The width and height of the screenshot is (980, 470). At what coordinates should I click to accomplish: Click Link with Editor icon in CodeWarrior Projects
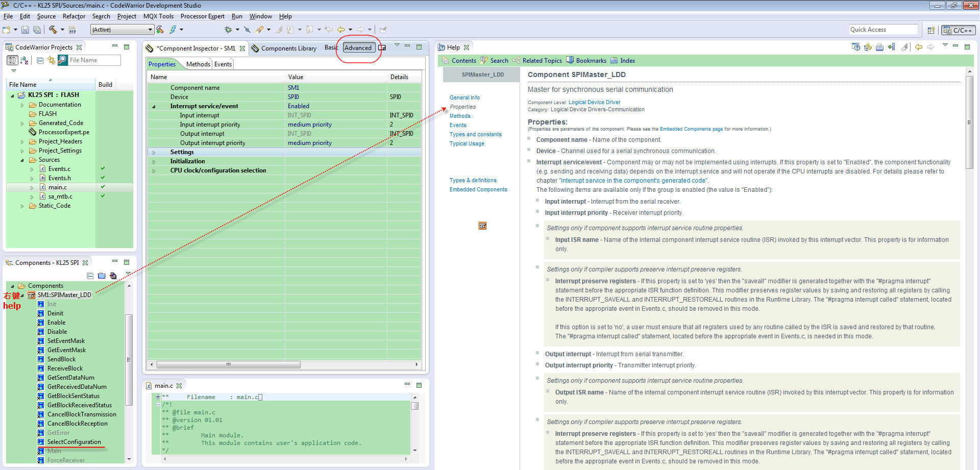[x=51, y=60]
